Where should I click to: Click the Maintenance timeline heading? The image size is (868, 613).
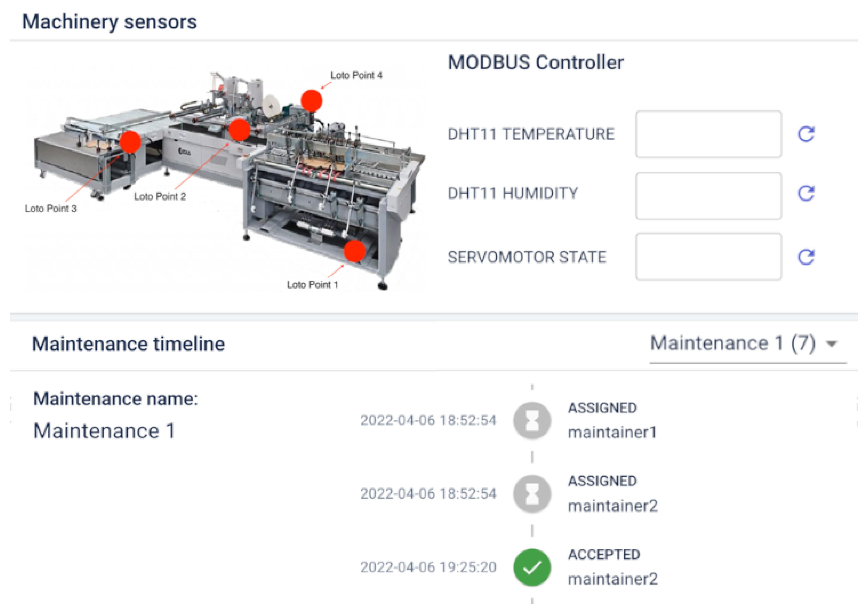[x=128, y=344]
